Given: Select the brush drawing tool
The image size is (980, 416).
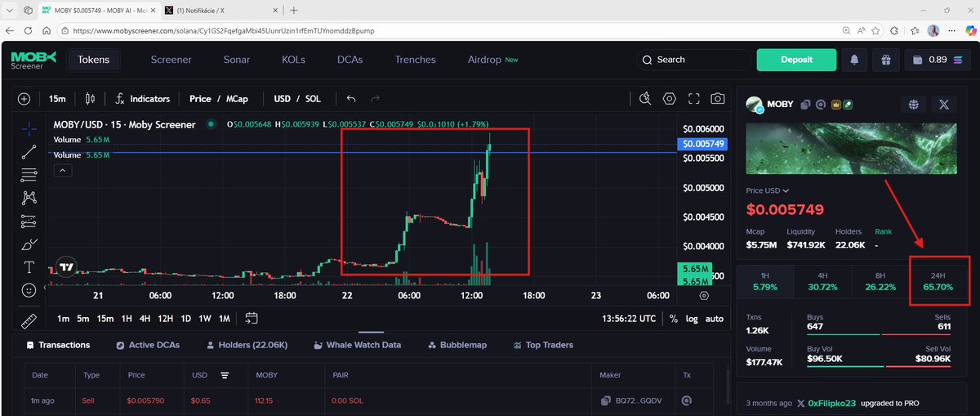Looking at the screenshot, I should pos(29,244).
